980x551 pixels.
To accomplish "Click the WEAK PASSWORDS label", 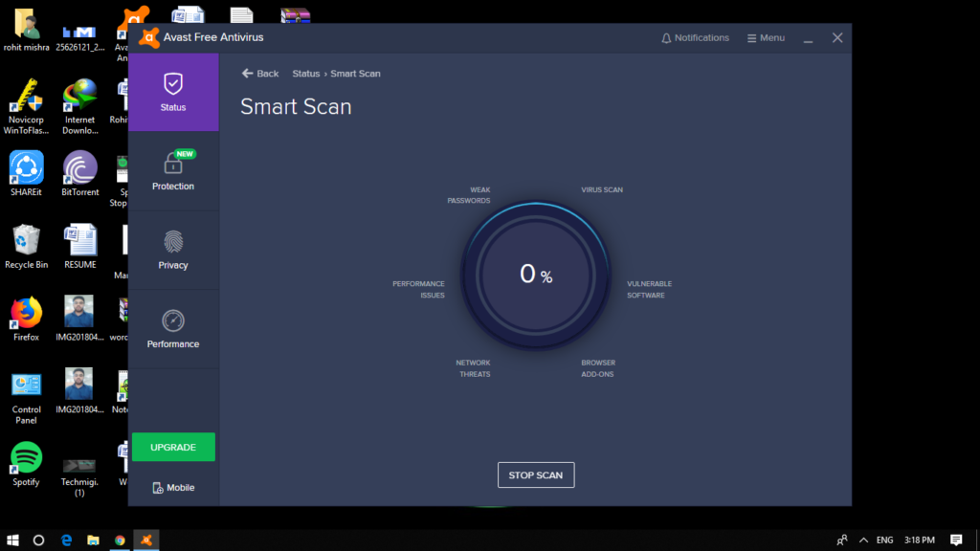I will point(469,195).
